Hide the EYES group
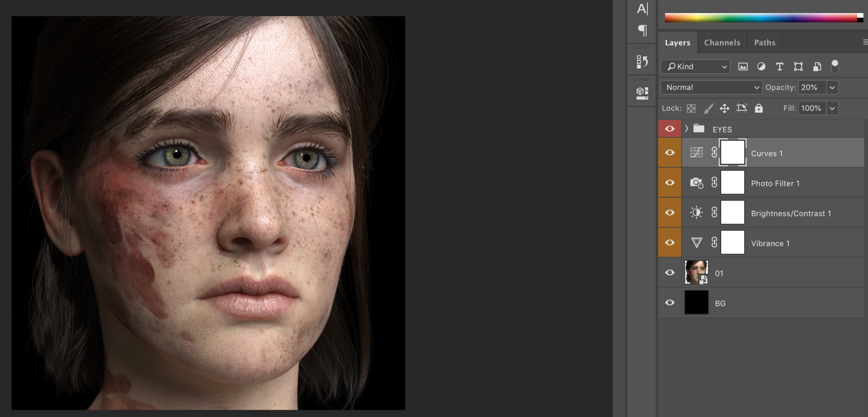This screenshot has width=868, height=417. pyautogui.click(x=670, y=129)
